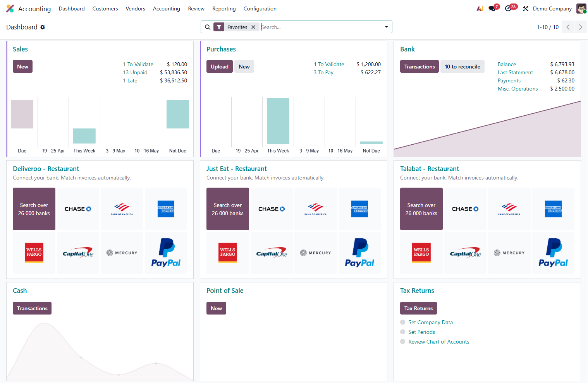Click the 10 to reconcile button
This screenshot has width=588, height=383.
click(462, 67)
